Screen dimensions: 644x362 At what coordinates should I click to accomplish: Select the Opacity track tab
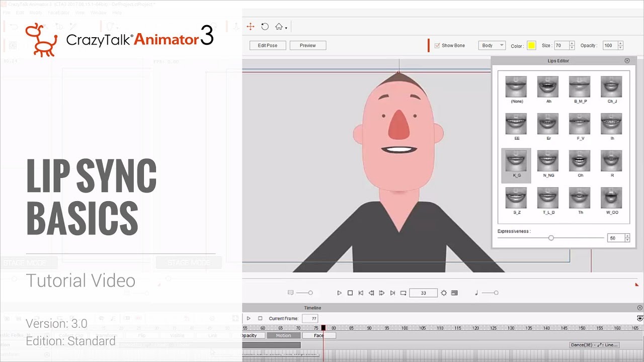click(x=254, y=335)
